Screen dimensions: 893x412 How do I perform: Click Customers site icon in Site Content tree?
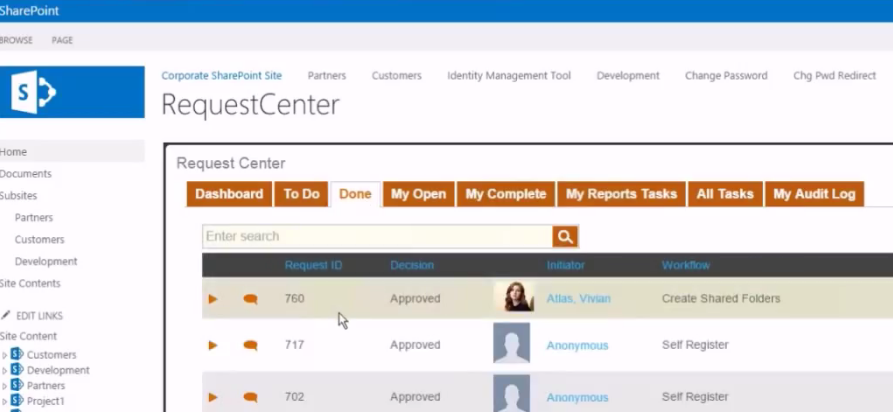17,354
